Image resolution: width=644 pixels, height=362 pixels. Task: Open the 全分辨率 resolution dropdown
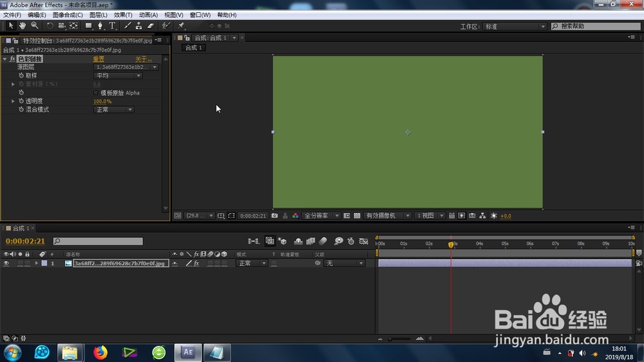[x=321, y=216]
